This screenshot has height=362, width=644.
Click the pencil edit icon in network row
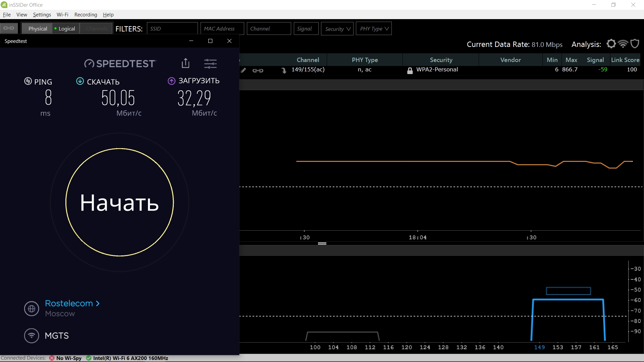244,70
